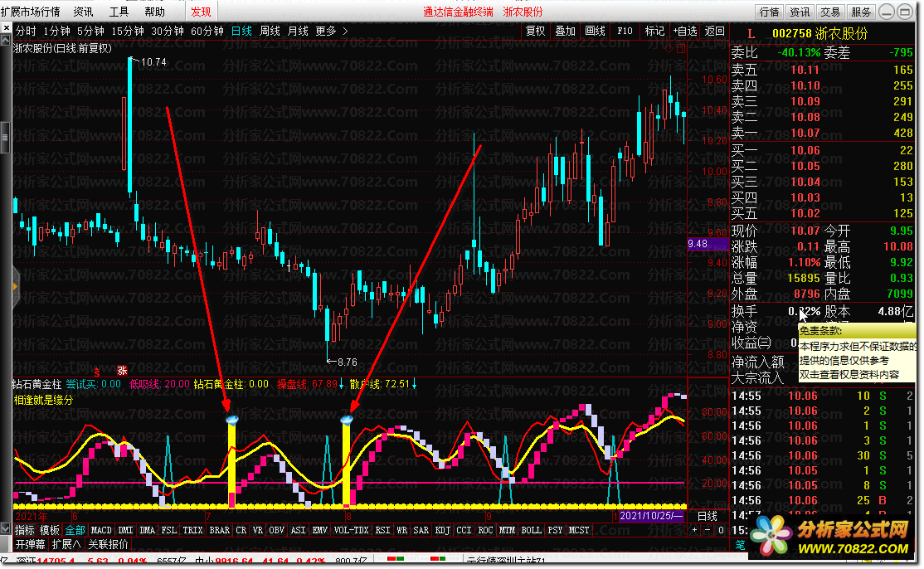Click the down arrow after 散户线 value
The width and height of the screenshot is (924, 569).
(x=414, y=384)
